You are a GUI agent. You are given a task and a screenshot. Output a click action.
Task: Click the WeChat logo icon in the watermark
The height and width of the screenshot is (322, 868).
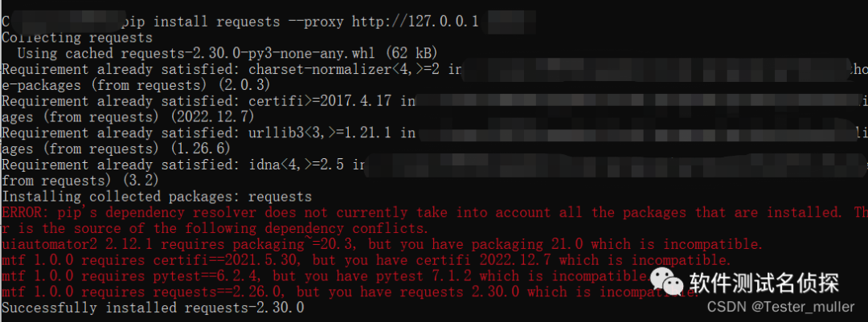pyautogui.click(x=666, y=282)
